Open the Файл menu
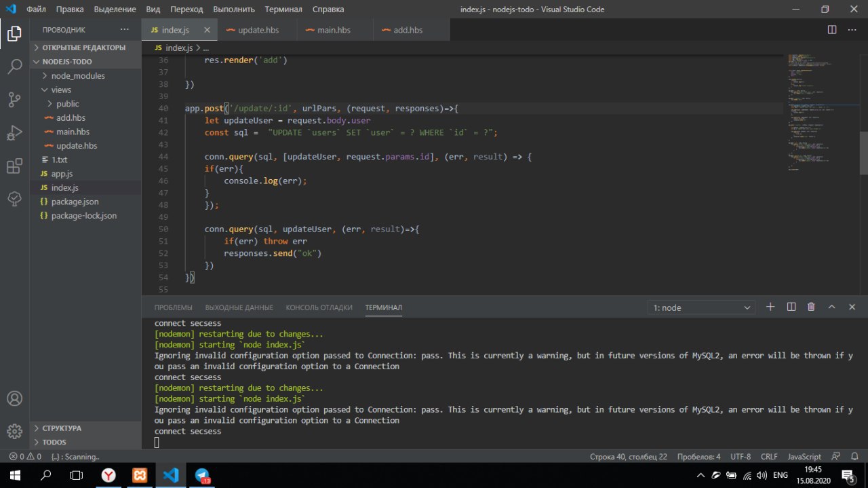This screenshot has width=868, height=488. (x=37, y=10)
